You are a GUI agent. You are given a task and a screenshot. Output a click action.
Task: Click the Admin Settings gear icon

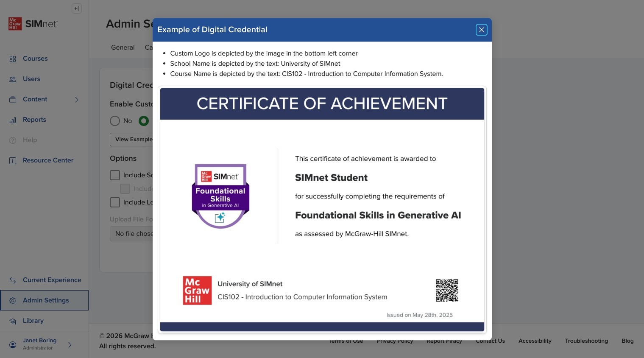point(13,301)
